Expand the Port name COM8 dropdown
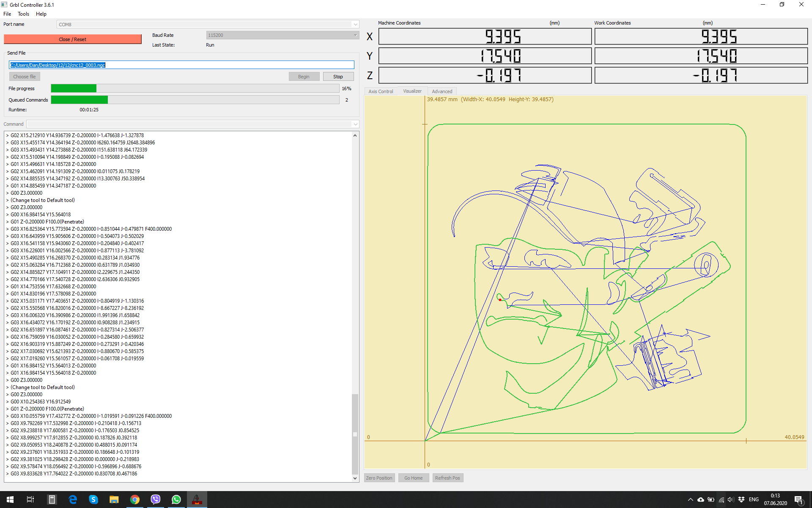The image size is (812, 508). coord(355,25)
